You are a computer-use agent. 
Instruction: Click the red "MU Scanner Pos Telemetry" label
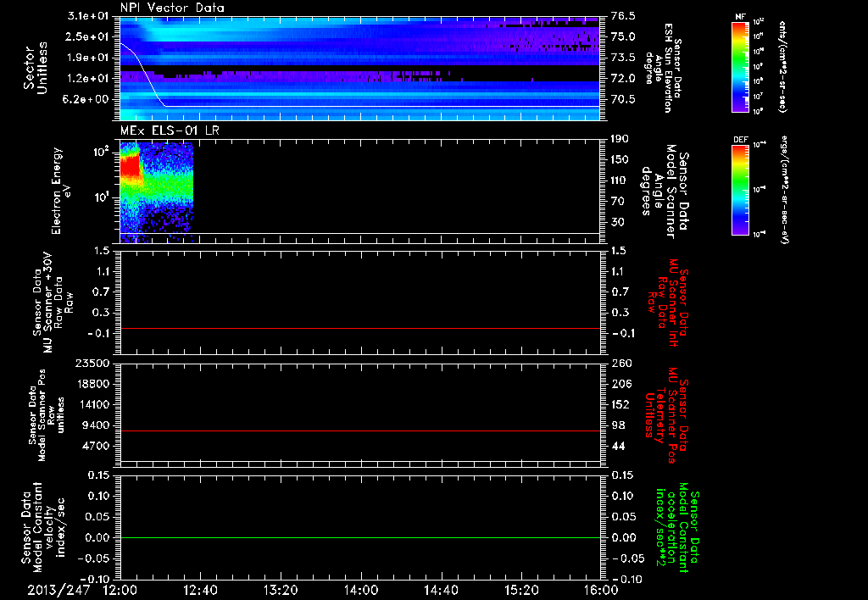[x=666, y=415]
